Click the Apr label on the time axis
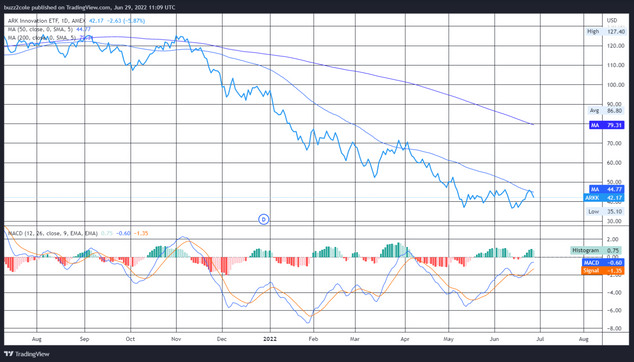The width and height of the screenshot is (634, 362). tap(404, 339)
